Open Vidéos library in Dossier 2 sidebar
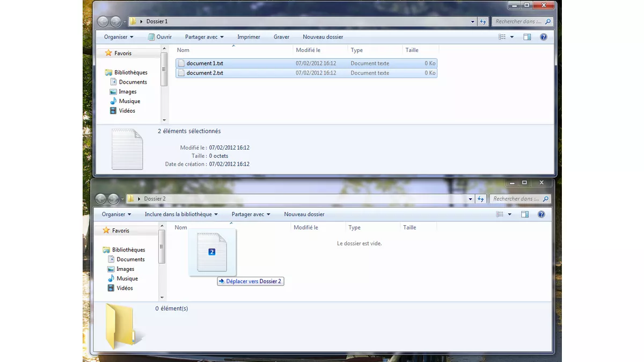644x362 pixels. tap(125, 289)
